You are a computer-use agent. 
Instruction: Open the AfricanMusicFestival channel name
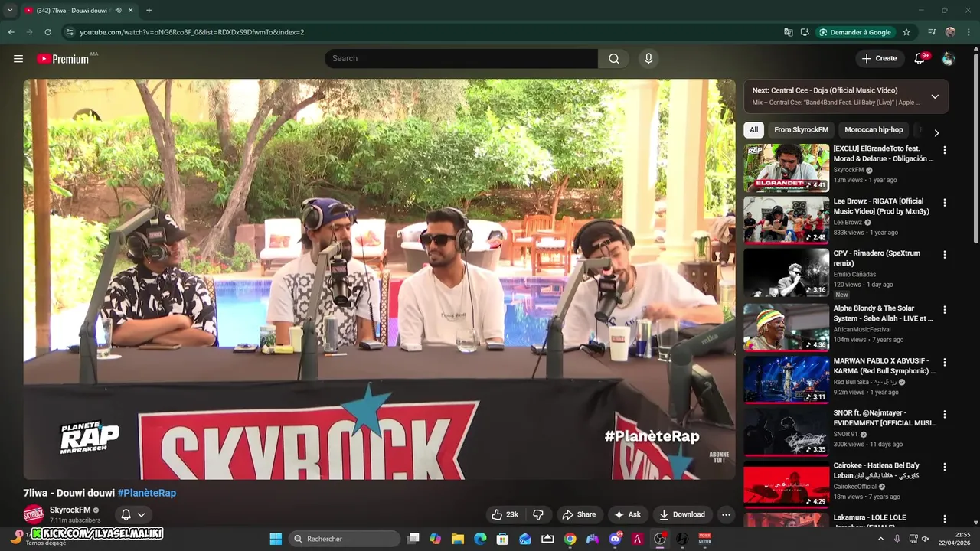tap(862, 329)
